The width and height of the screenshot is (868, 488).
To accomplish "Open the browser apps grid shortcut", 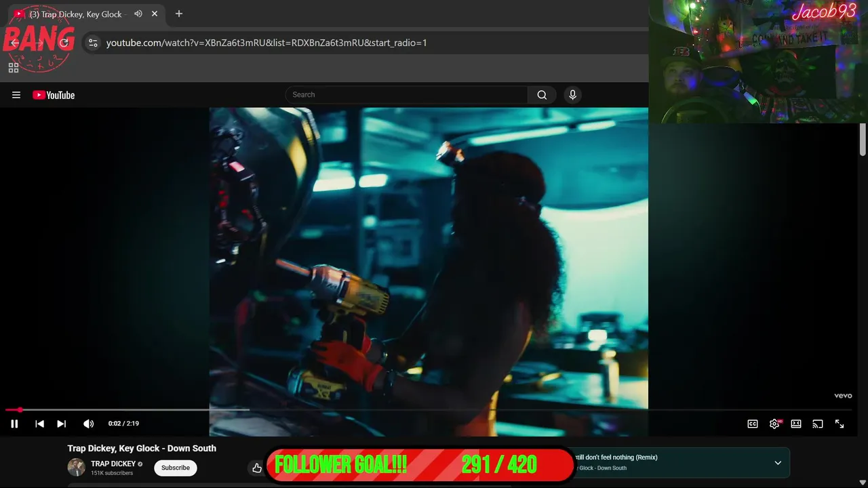I will [14, 68].
